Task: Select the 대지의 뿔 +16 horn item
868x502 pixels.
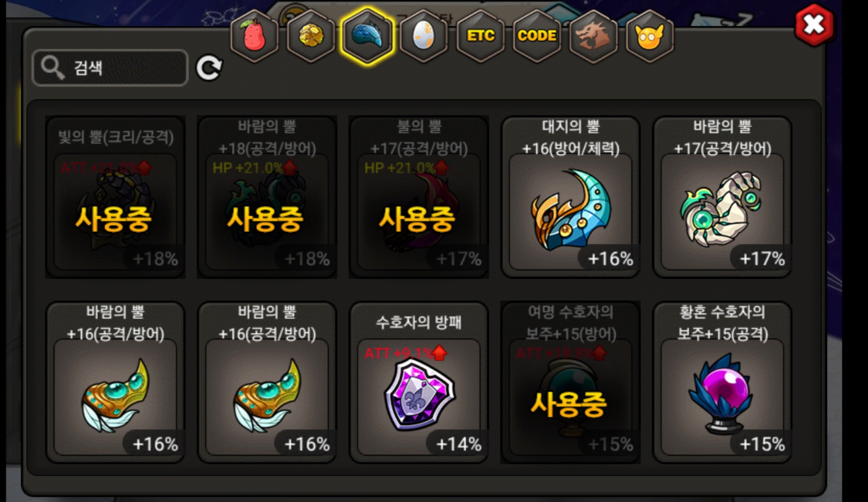Action: pos(571,197)
